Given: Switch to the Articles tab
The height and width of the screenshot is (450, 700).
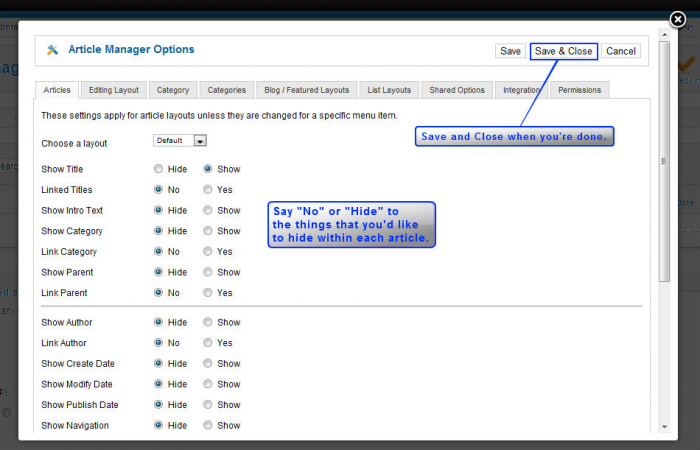Looking at the screenshot, I should [57, 90].
